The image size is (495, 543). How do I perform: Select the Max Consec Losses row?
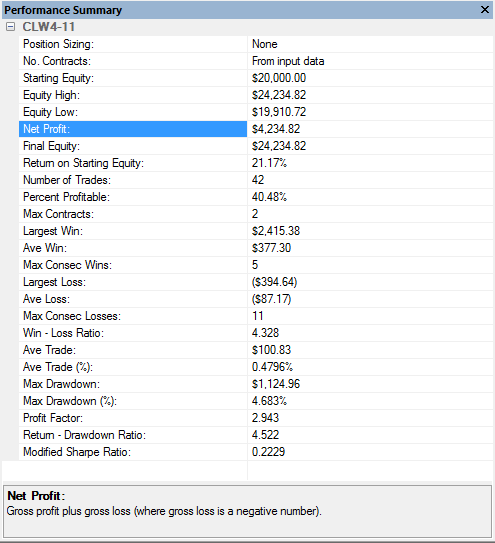point(256,316)
